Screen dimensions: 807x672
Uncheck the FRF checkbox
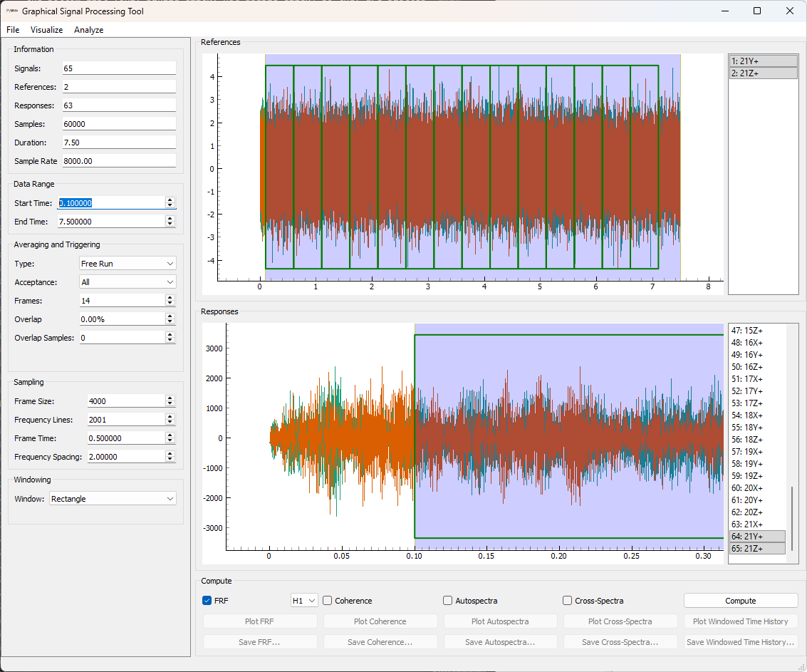pyautogui.click(x=207, y=601)
